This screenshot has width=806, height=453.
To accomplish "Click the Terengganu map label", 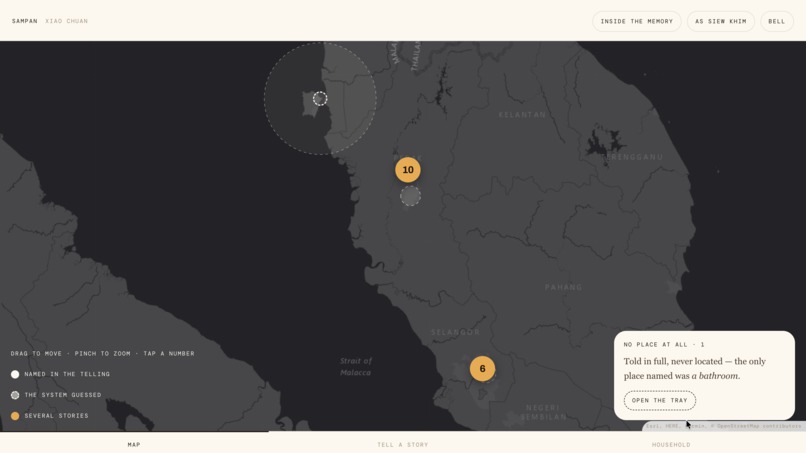I will [x=634, y=157].
